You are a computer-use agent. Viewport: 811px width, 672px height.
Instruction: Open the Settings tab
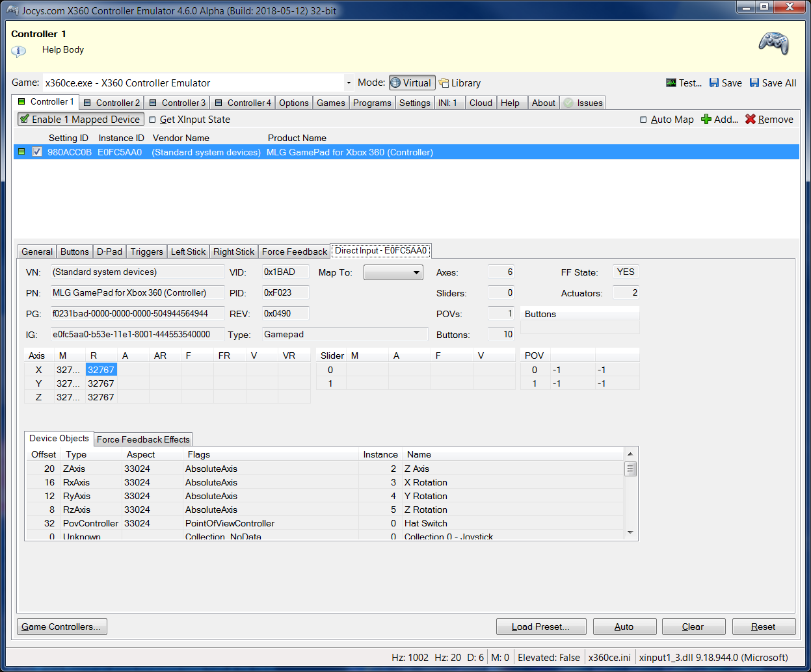(x=414, y=103)
